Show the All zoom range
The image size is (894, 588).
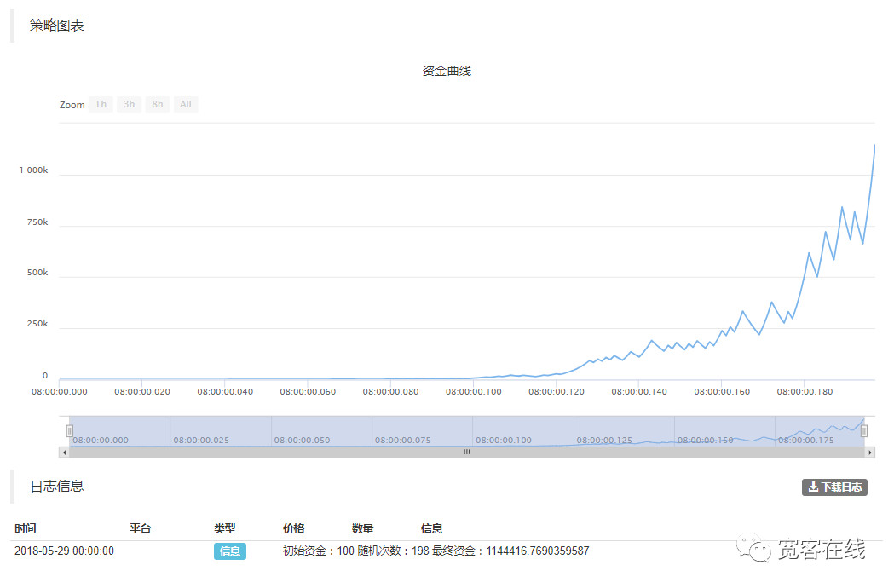point(185,105)
